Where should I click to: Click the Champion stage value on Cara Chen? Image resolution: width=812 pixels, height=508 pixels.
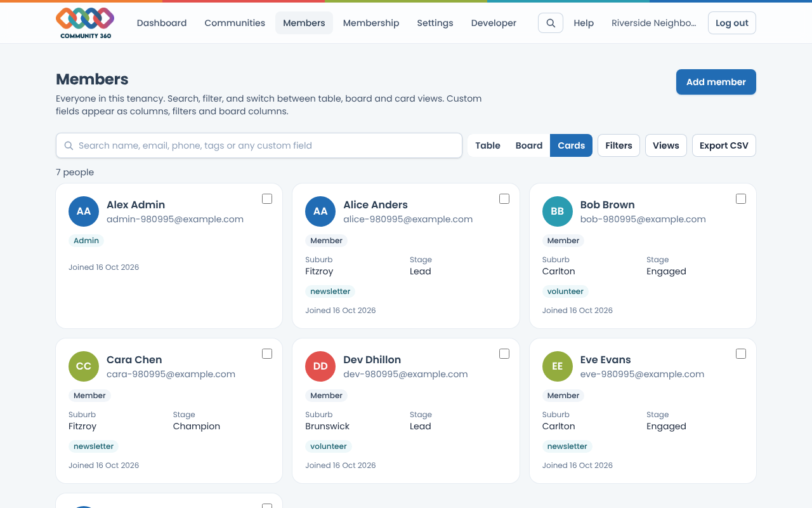pyautogui.click(x=197, y=426)
